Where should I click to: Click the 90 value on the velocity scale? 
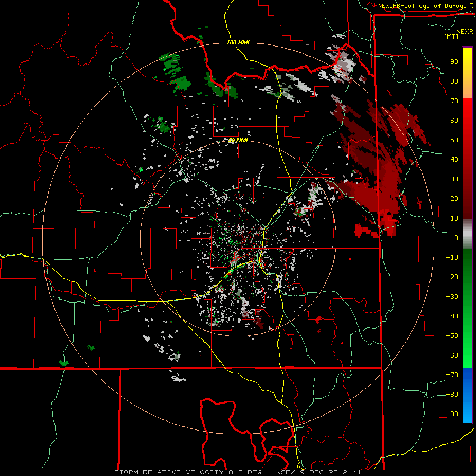tap(454, 62)
